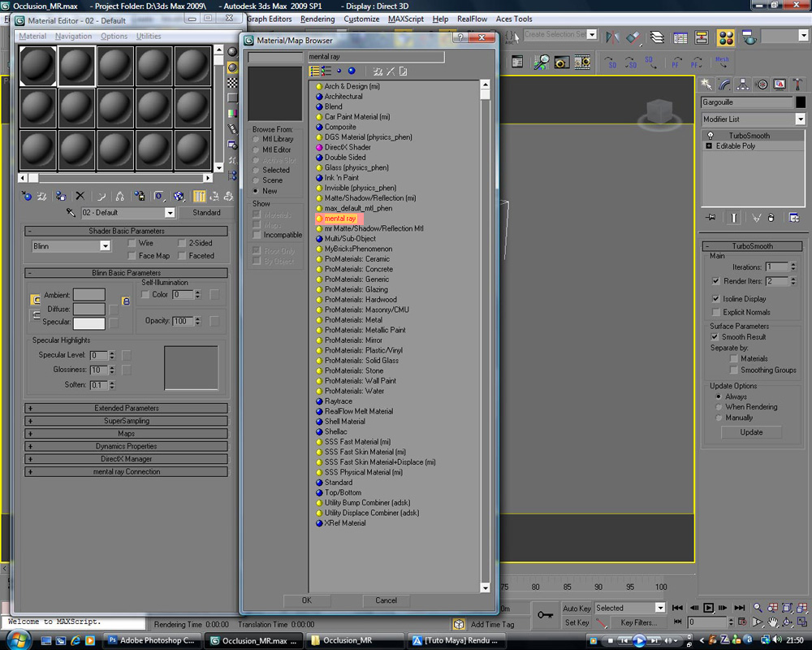
Task: Expand the Maps rollout
Action: click(x=126, y=434)
